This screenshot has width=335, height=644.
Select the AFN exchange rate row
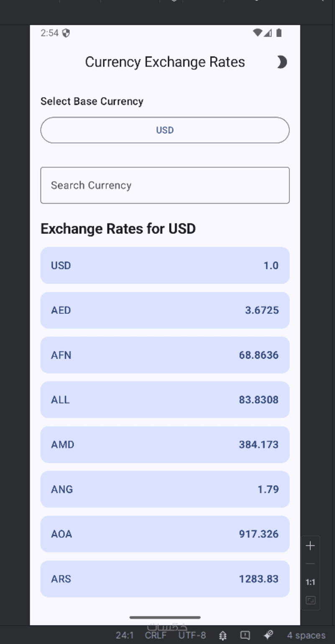(x=165, y=355)
